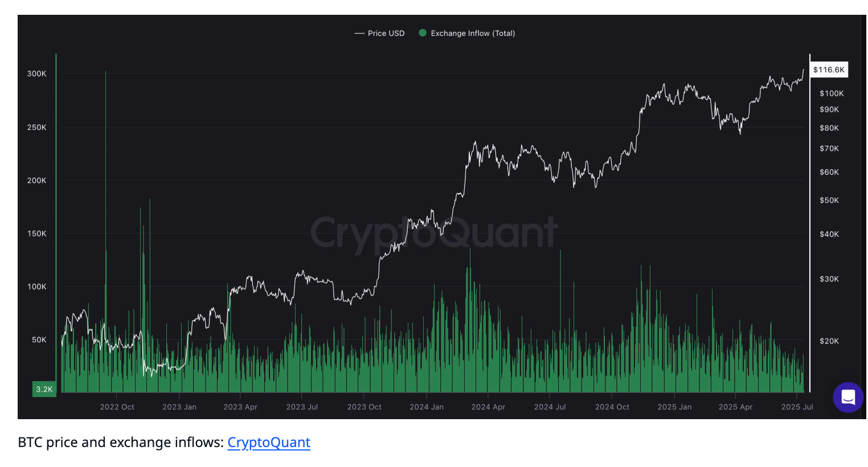The width and height of the screenshot is (868, 467).
Task: Toggle the Exchange Inflow (Total) series label
Action: click(x=473, y=34)
